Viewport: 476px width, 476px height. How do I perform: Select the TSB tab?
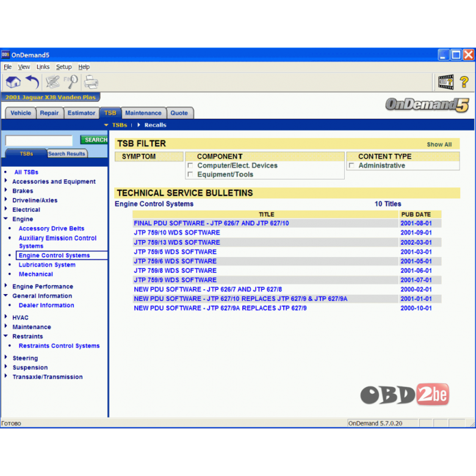point(110,113)
